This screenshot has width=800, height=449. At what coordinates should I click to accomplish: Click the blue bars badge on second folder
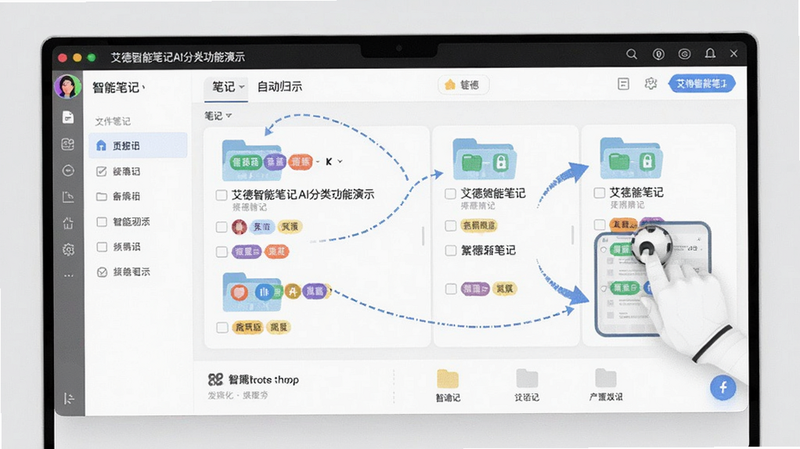(x=264, y=292)
